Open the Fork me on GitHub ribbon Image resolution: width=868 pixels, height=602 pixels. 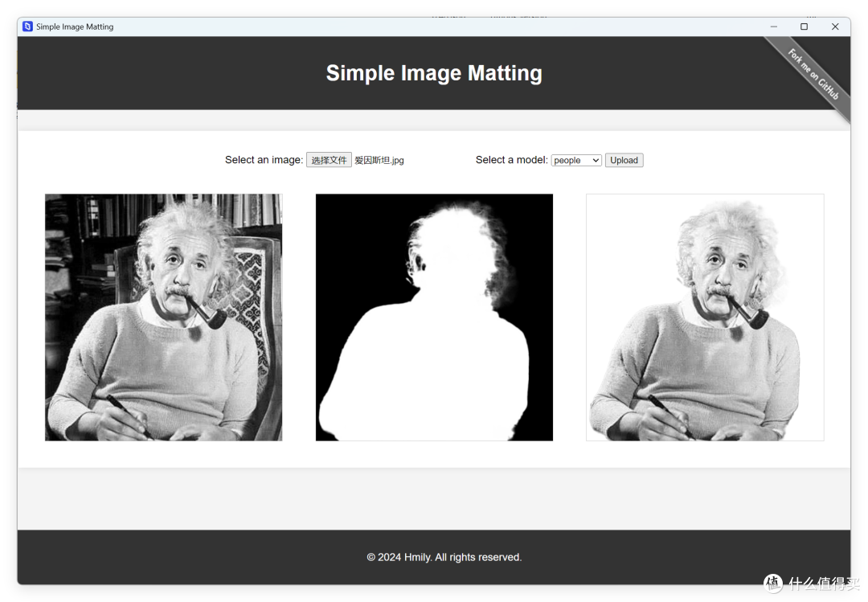(x=813, y=74)
